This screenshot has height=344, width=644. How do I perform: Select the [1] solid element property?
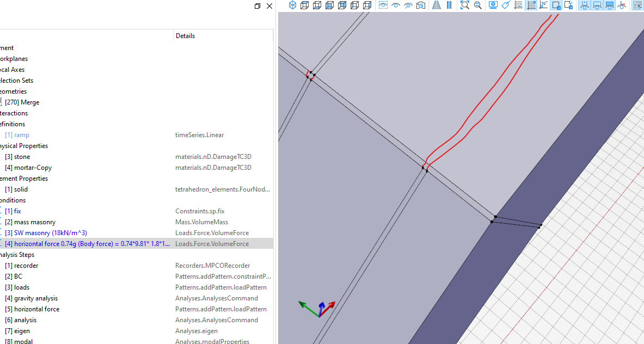tap(16, 189)
